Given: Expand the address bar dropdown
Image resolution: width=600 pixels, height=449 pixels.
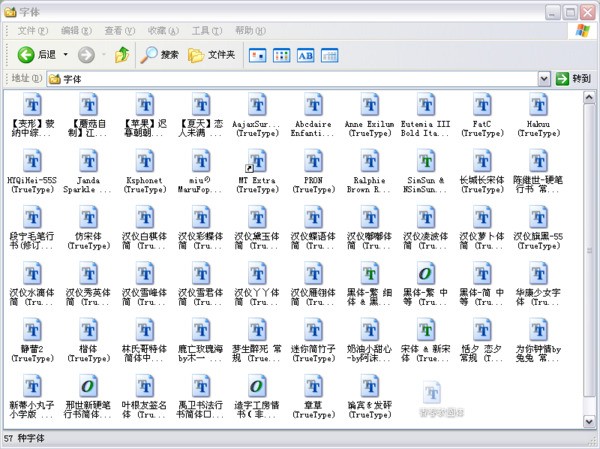Looking at the screenshot, I should (545, 78).
